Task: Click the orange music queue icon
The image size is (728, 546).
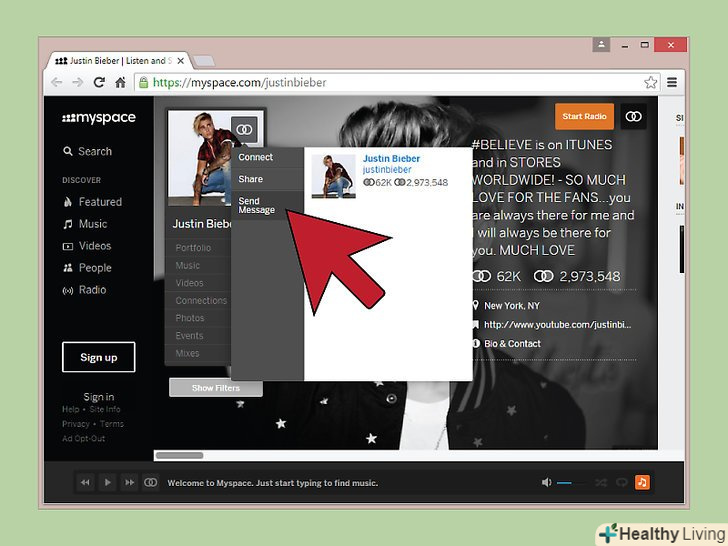Action: pos(642,482)
